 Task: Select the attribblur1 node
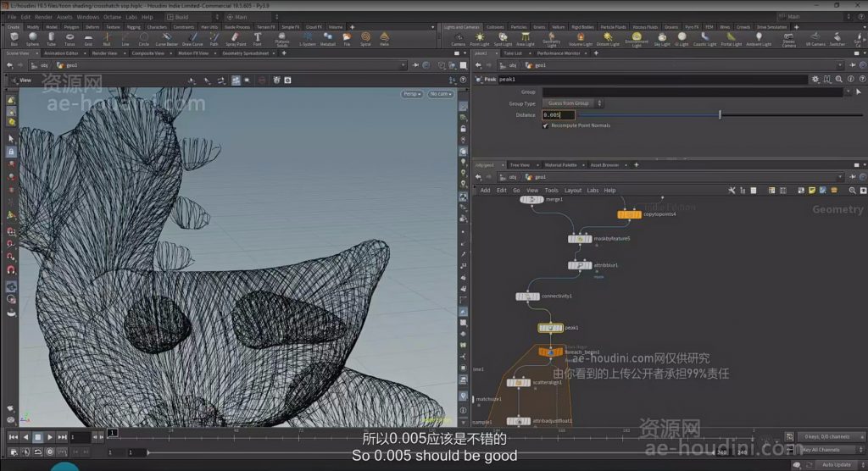(x=580, y=266)
